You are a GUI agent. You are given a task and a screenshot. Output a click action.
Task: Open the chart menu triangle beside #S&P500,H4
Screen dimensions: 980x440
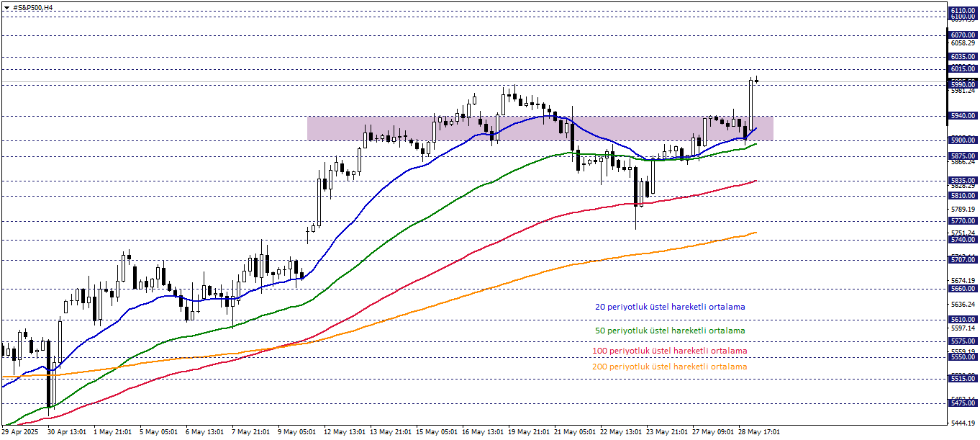click(x=6, y=7)
